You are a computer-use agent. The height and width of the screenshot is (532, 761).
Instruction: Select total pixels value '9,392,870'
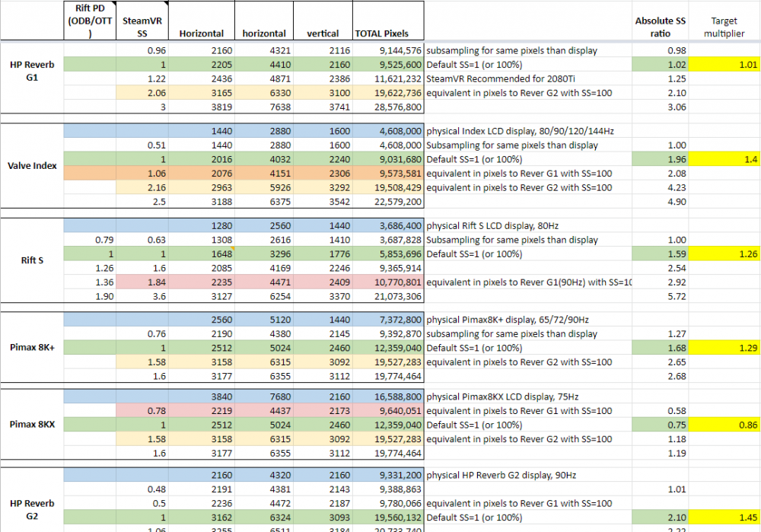tap(388, 334)
